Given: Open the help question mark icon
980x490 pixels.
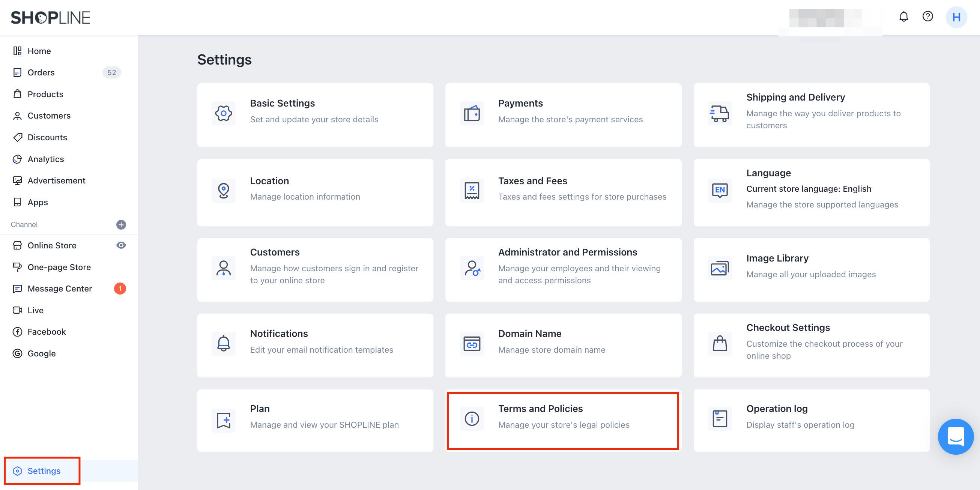Looking at the screenshot, I should pos(927,17).
